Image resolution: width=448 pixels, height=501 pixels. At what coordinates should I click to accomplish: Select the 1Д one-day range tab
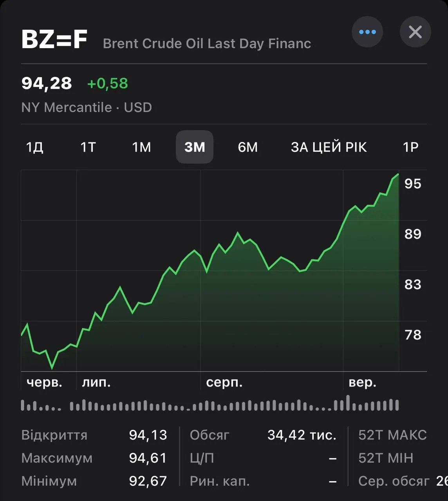34,147
